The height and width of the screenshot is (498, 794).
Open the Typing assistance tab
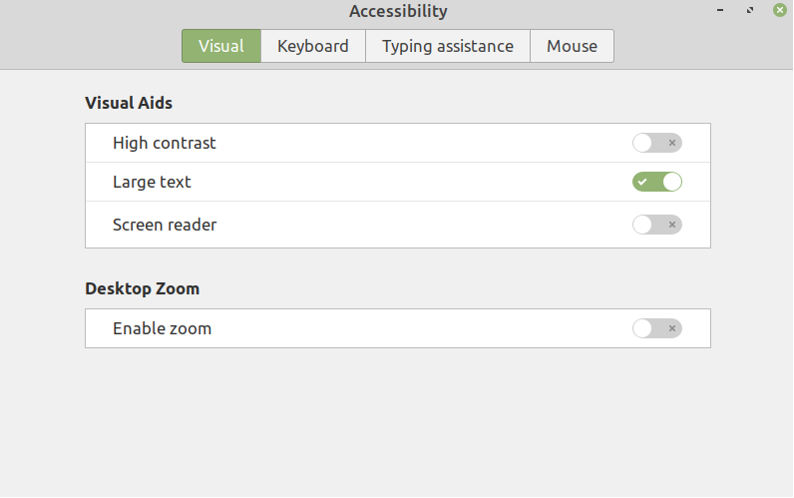(x=447, y=46)
